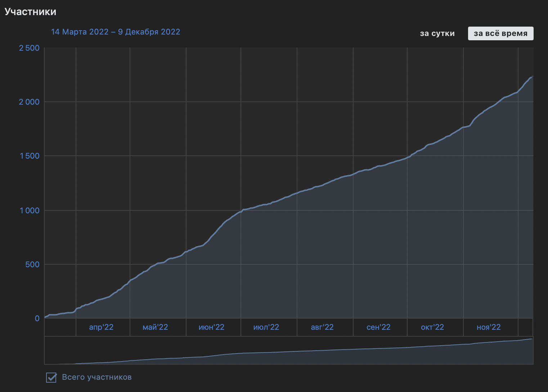Select the авг'22 month label
The height and width of the screenshot is (392, 548).
(323, 327)
